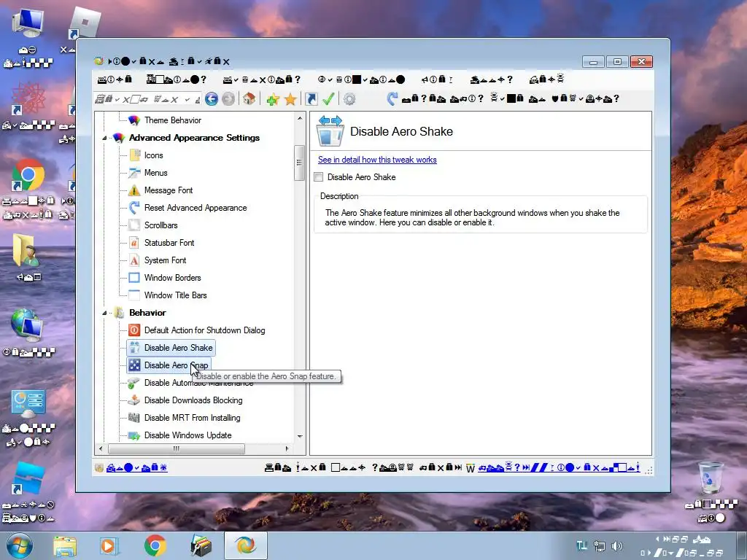
Task: Select Statusbar Font in the tree
Action: point(169,243)
